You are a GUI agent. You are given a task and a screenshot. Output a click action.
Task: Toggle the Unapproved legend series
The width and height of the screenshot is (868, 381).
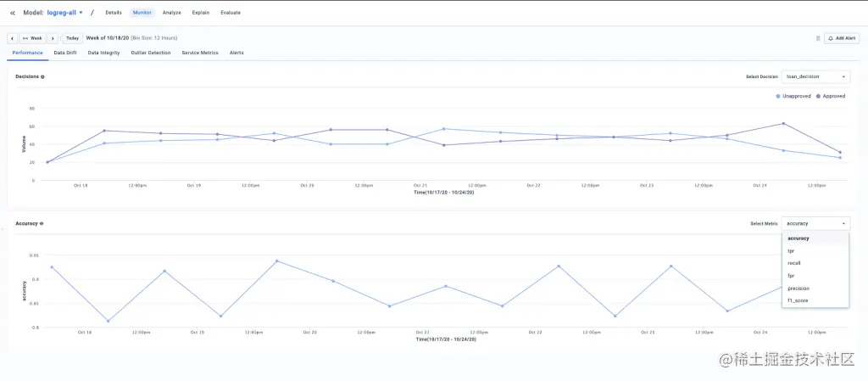pyautogui.click(x=793, y=96)
